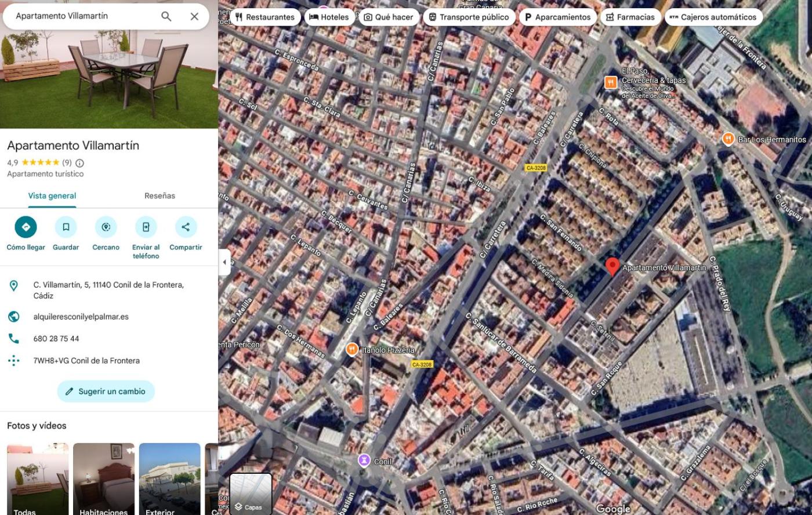Screen dimensions: 812x515
Task: Save the place with Guardar icon
Action: click(x=66, y=227)
